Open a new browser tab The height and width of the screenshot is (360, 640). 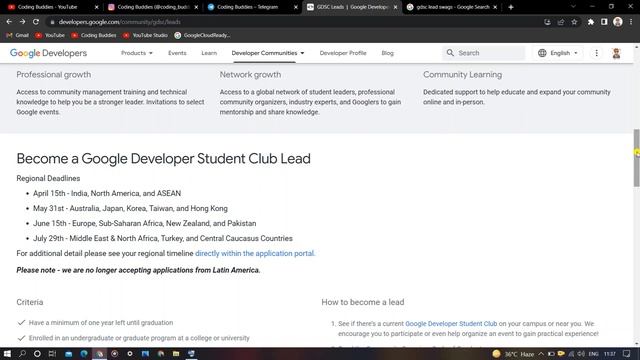511,7
